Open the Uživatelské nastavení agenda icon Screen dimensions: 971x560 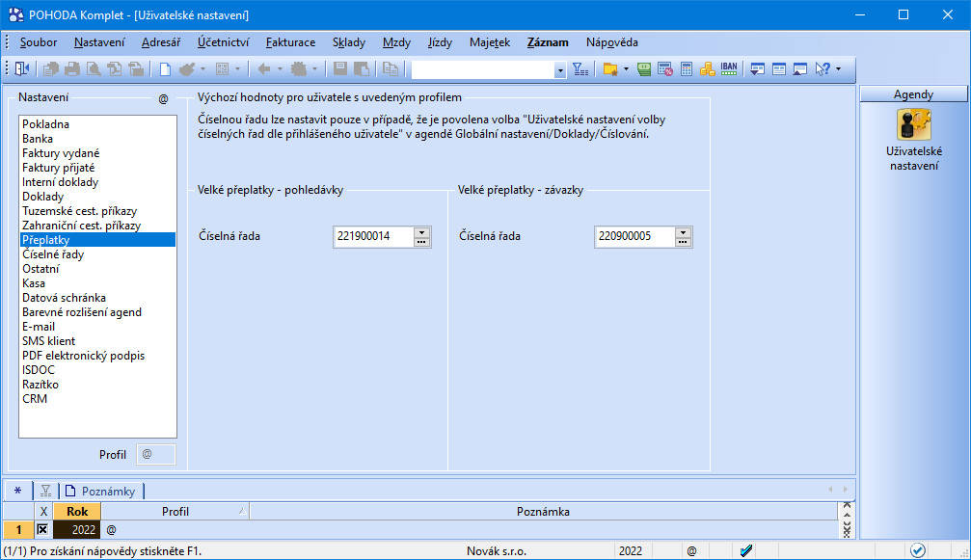[914, 125]
